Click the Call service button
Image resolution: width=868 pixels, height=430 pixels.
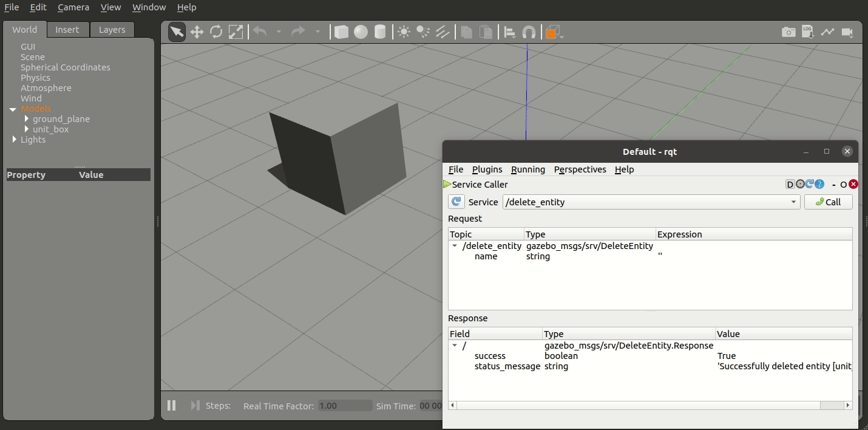(x=829, y=202)
